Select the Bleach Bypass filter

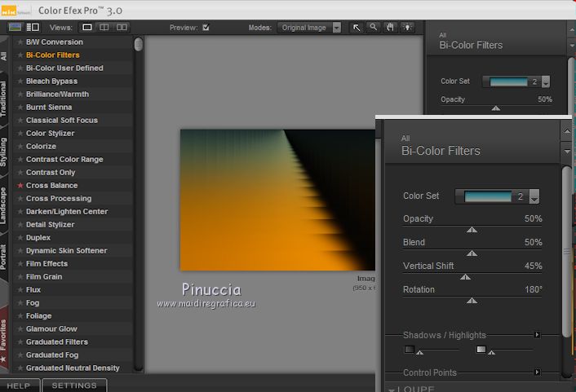(51, 81)
